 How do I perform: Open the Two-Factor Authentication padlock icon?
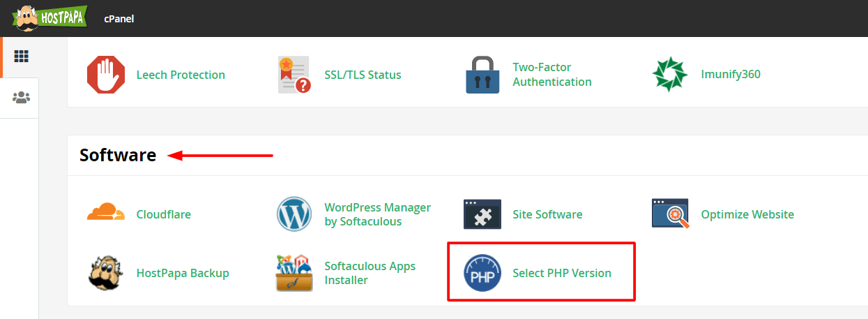click(x=482, y=75)
